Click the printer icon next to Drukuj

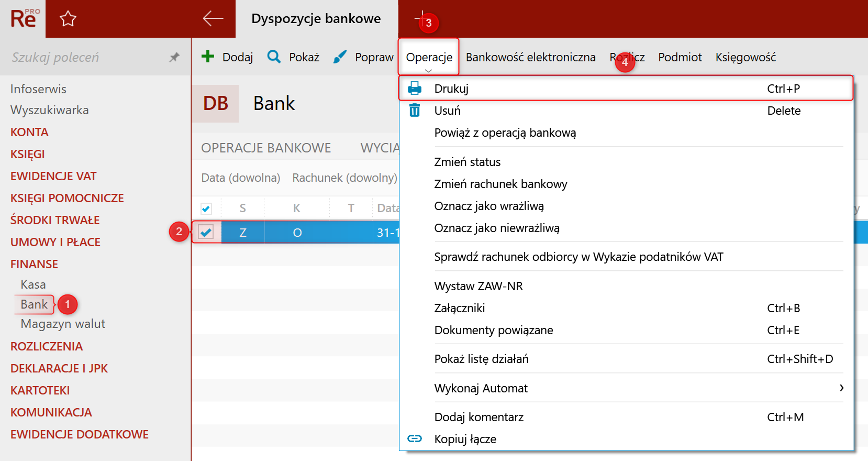coord(415,88)
